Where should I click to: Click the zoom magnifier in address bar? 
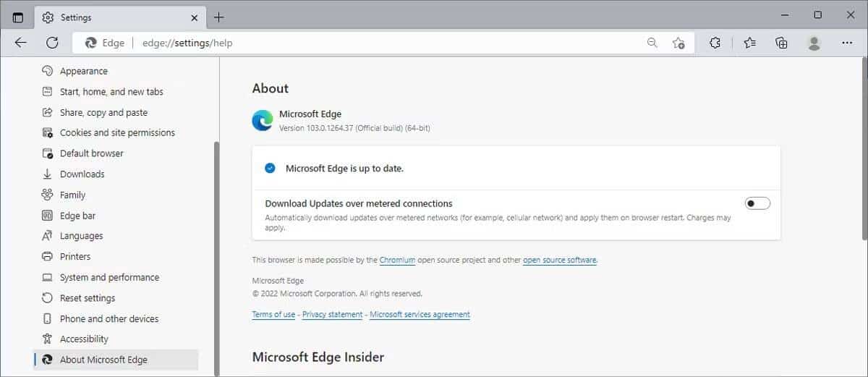click(x=652, y=43)
